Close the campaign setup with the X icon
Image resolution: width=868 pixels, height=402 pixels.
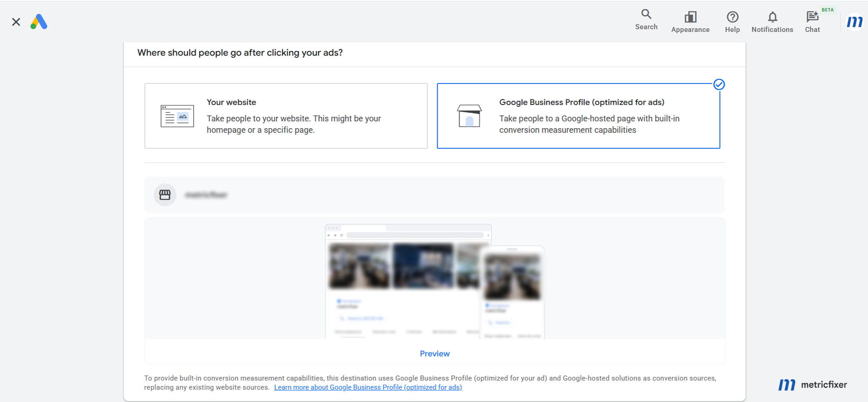(16, 22)
